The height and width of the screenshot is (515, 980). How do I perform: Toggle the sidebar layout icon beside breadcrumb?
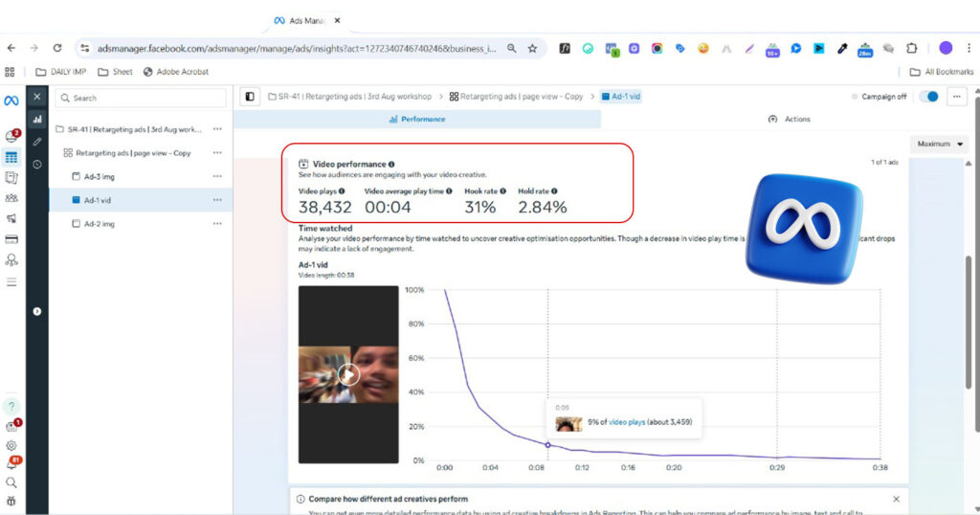click(250, 97)
